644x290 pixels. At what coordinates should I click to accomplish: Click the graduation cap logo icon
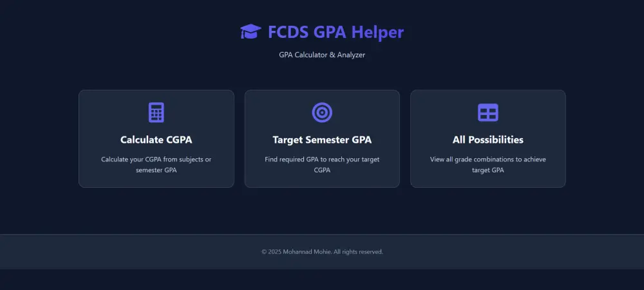tap(251, 32)
